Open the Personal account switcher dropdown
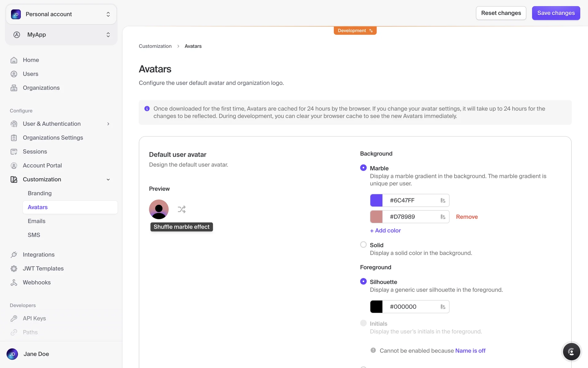The image size is (588, 368). 61,14
